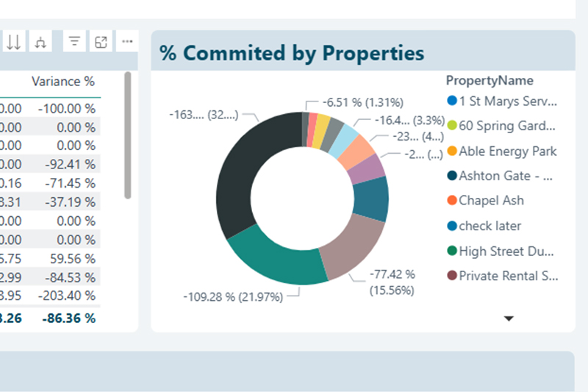This screenshot has width=588, height=392.
Task: Open the more options ellipsis menu
Action: pyautogui.click(x=127, y=42)
